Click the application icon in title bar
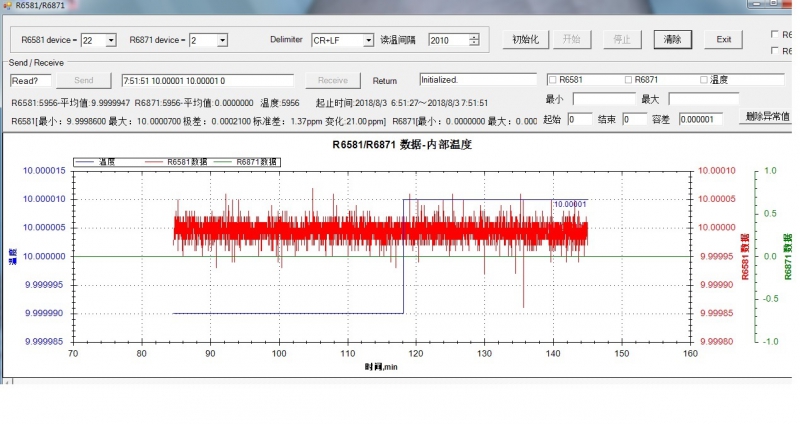 [7, 5]
